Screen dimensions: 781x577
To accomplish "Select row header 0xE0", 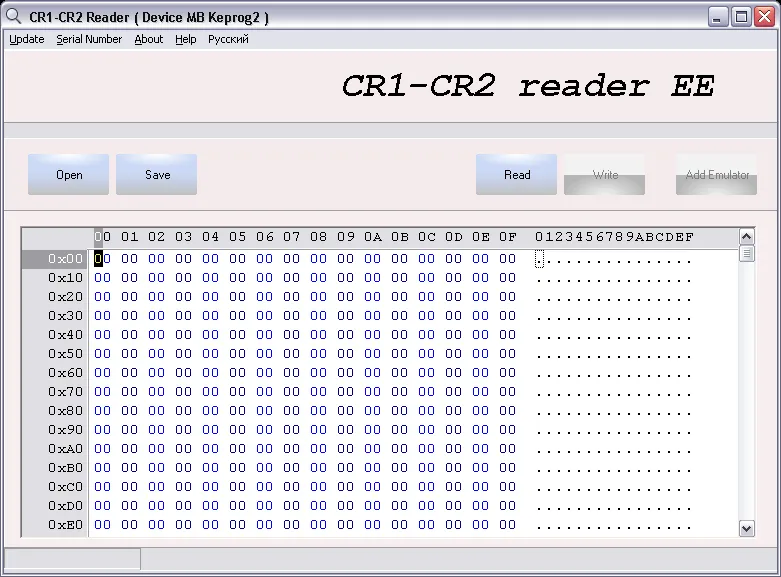I will point(55,524).
